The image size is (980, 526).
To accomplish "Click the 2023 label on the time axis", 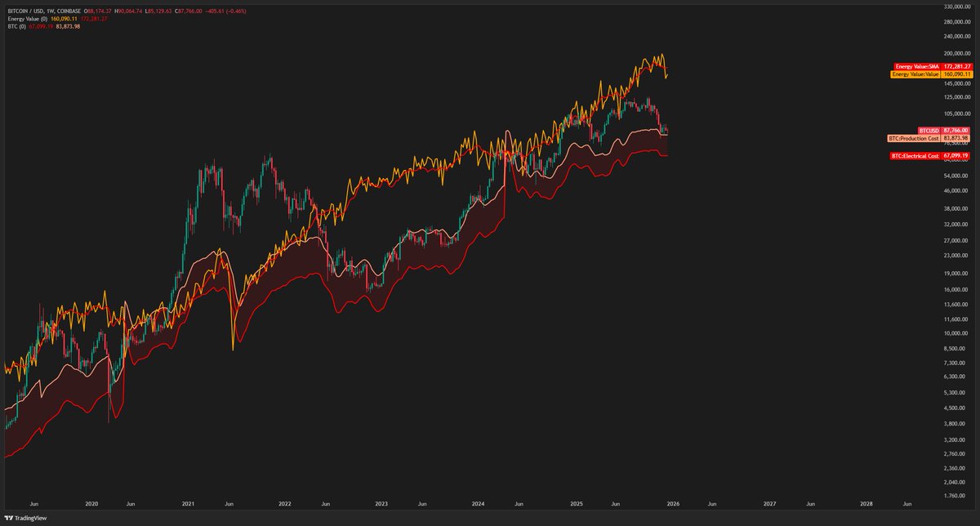I will coord(381,505).
